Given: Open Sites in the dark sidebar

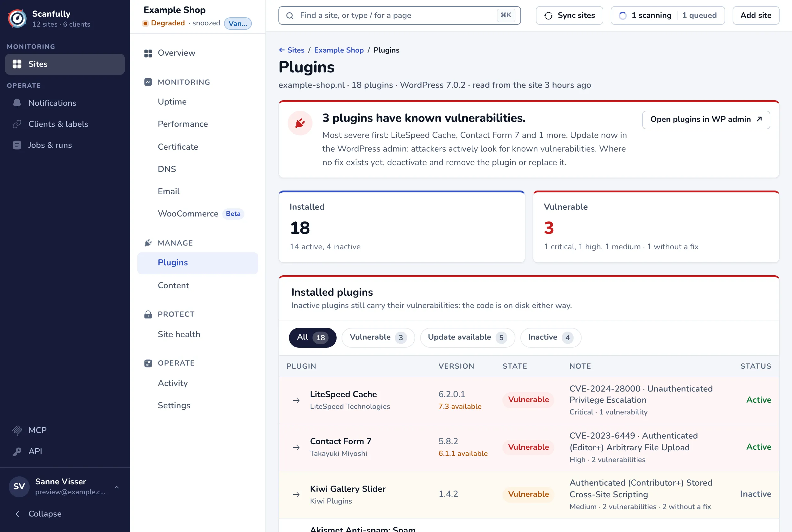Looking at the screenshot, I should pyautogui.click(x=65, y=64).
